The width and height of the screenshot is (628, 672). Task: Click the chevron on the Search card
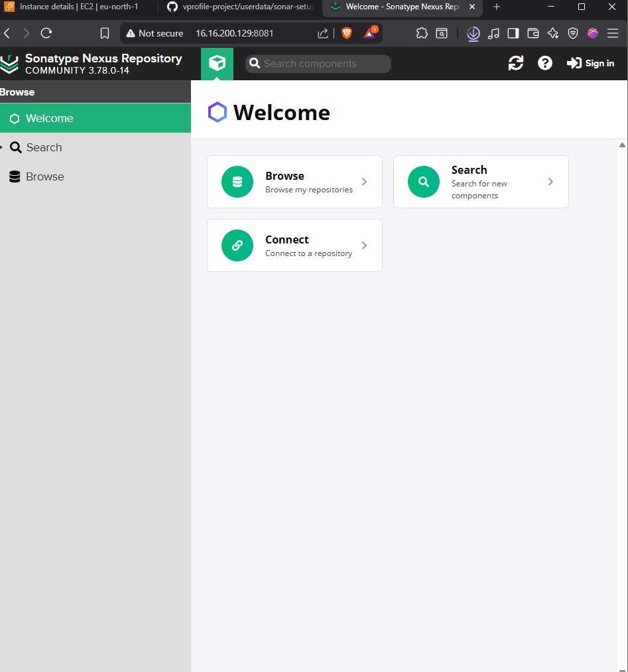point(550,182)
